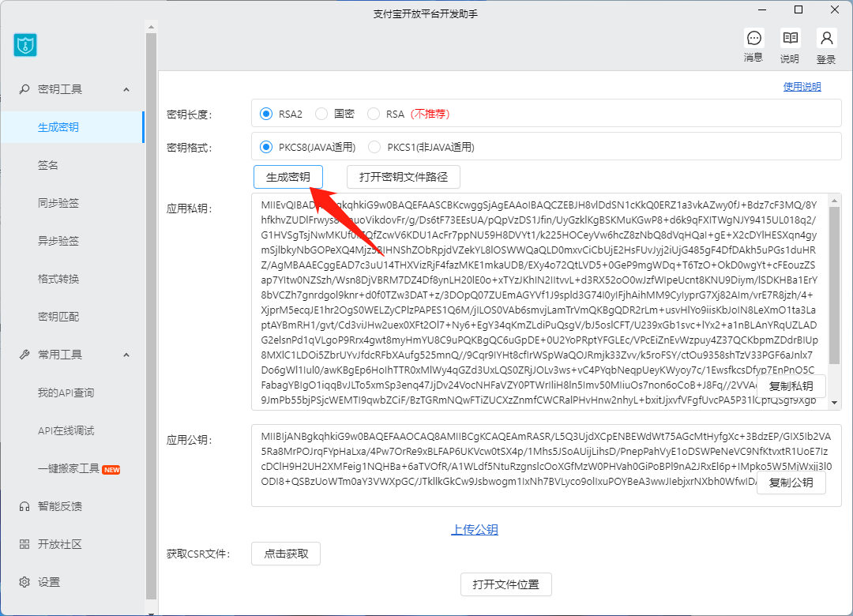The image size is (853, 616).
Task: Click the 密钥格式: label
Action: click(x=190, y=148)
